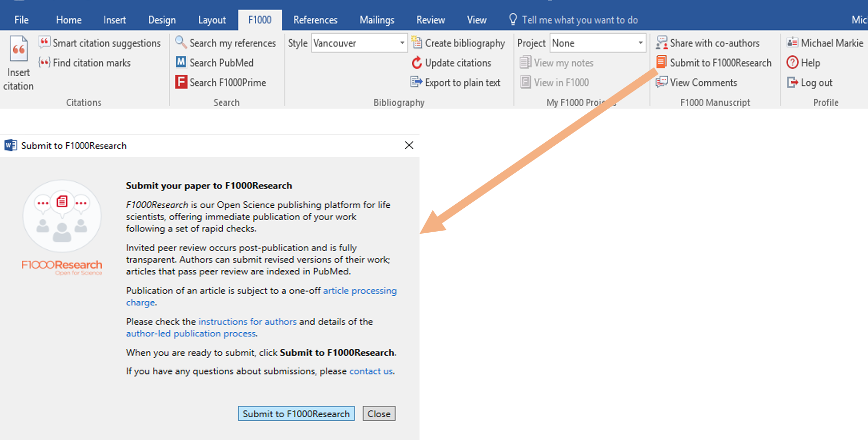The image size is (868, 440).
Task: Click the 'F1000 Manuscript' group label
Action: pyautogui.click(x=715, y=103)
